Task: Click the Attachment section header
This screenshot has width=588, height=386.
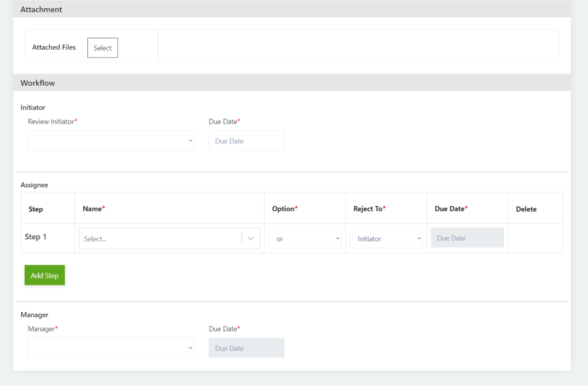Action: point(41,9)
